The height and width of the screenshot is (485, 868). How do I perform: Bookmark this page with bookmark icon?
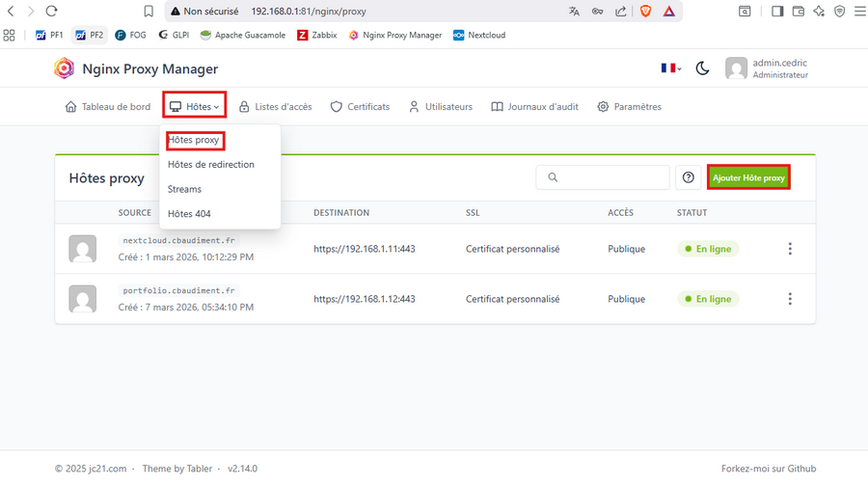(149, 12)
